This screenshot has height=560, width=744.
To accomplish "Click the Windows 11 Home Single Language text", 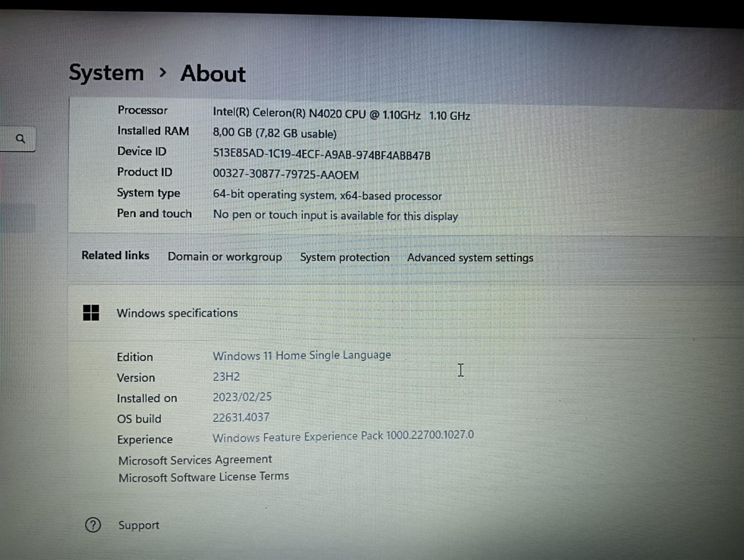I will click(x=302, y=356).
